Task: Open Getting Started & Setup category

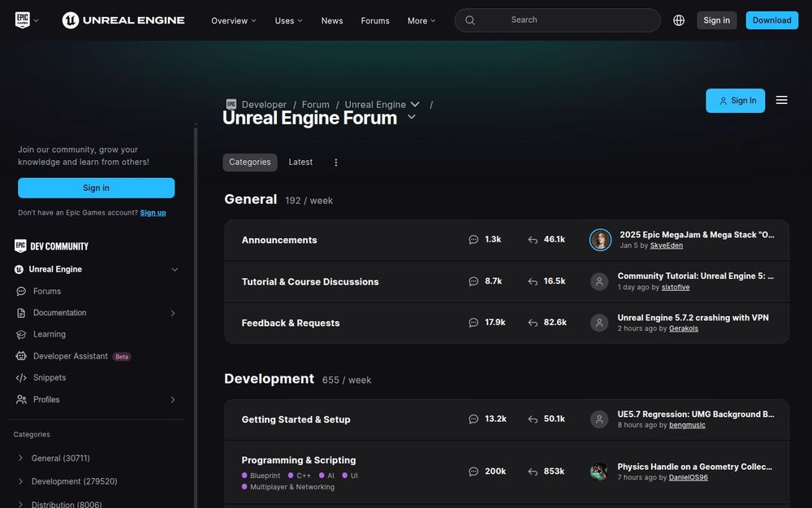Action: click(296, 419)
